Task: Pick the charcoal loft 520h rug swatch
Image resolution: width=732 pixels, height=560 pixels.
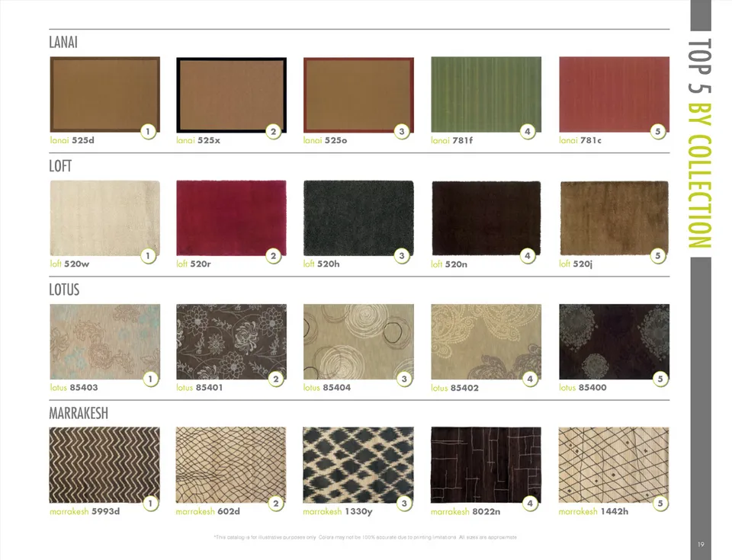Action: point(358,218)
